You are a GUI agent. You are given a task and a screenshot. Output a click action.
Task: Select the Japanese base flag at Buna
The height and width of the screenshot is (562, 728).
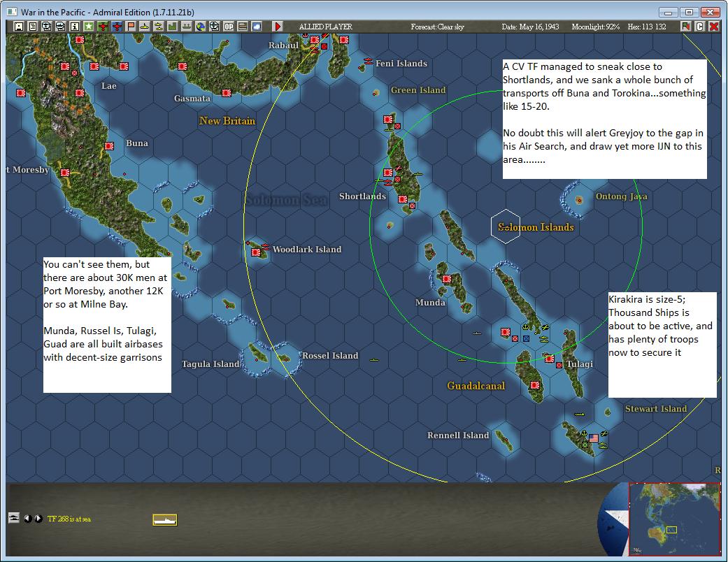(x=109, y=145)
